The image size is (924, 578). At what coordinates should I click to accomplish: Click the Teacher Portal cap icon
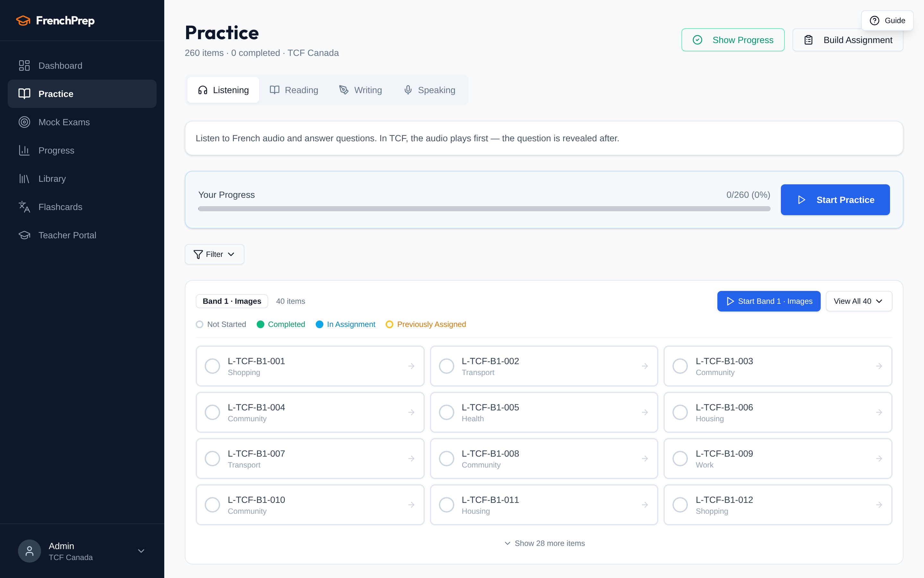[24, 235]
